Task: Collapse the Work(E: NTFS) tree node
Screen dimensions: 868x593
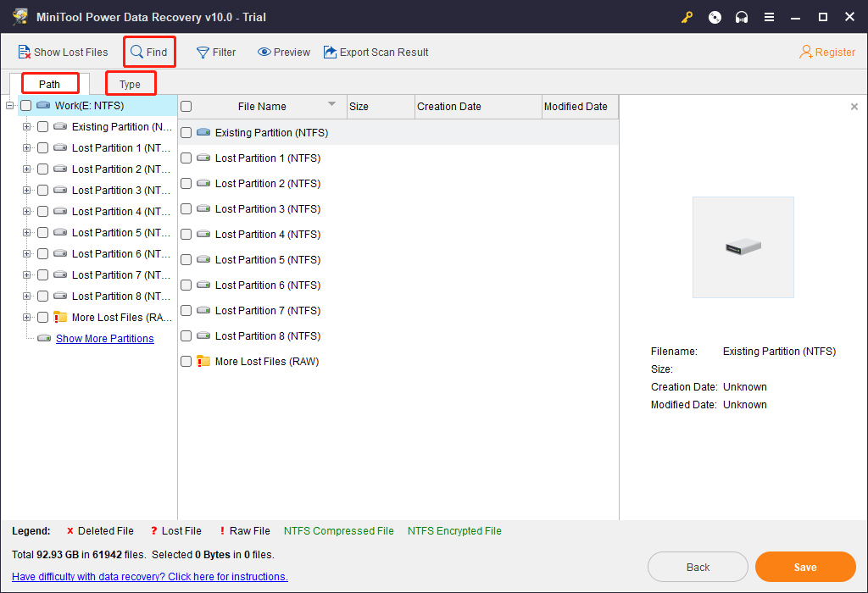Action: 9,105
